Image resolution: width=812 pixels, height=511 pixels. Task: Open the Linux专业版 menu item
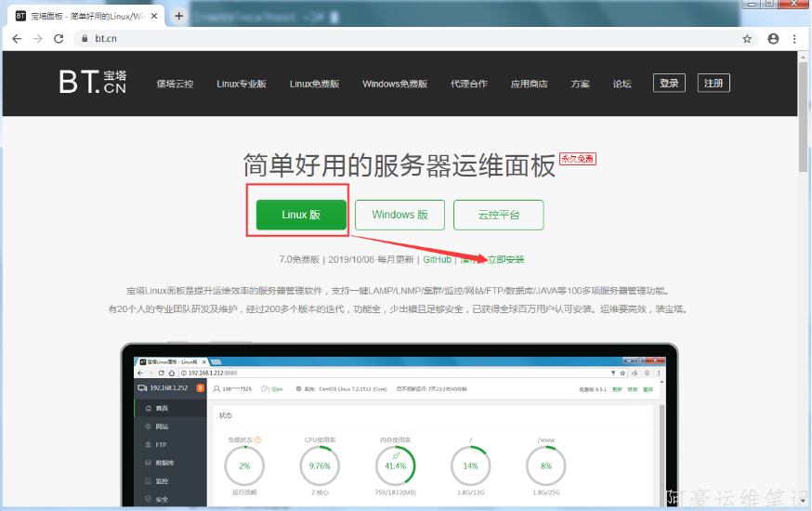242,84
